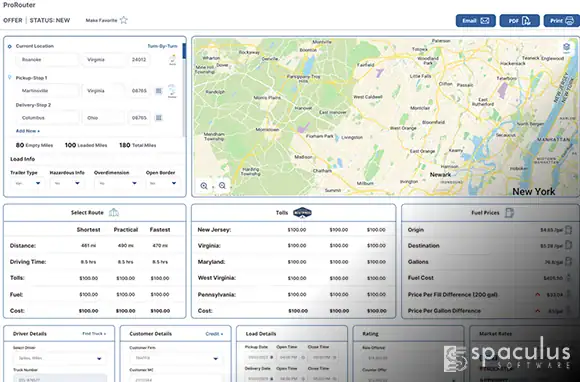
Task: Select the Practical route column
Action: pyautogui.click(x=126, y=230)
